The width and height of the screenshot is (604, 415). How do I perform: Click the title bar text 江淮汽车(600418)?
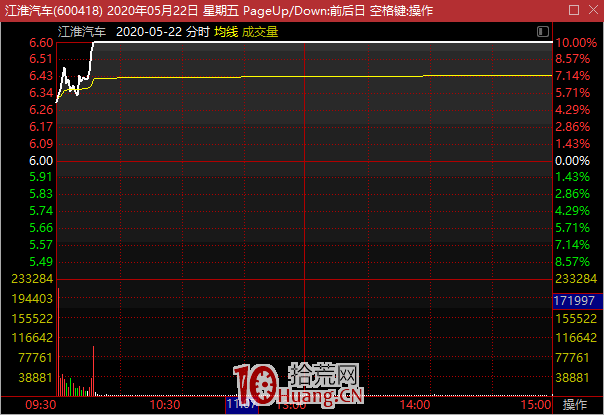click(54, 10)
